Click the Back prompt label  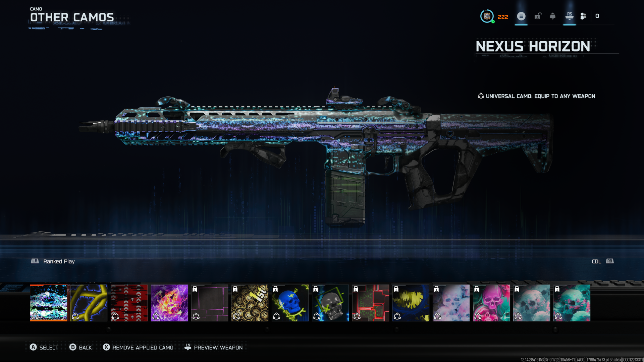click(85, 348)
